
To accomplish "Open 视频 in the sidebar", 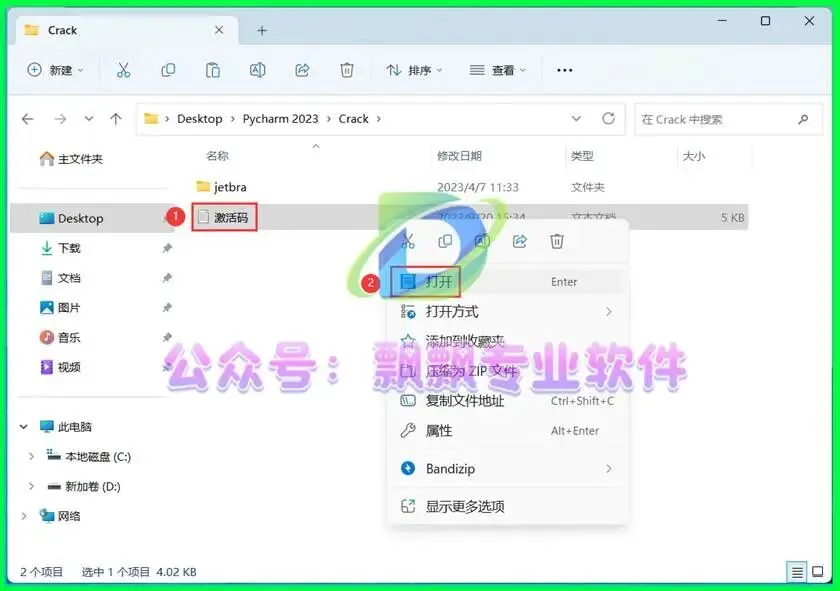I will 61,367.
